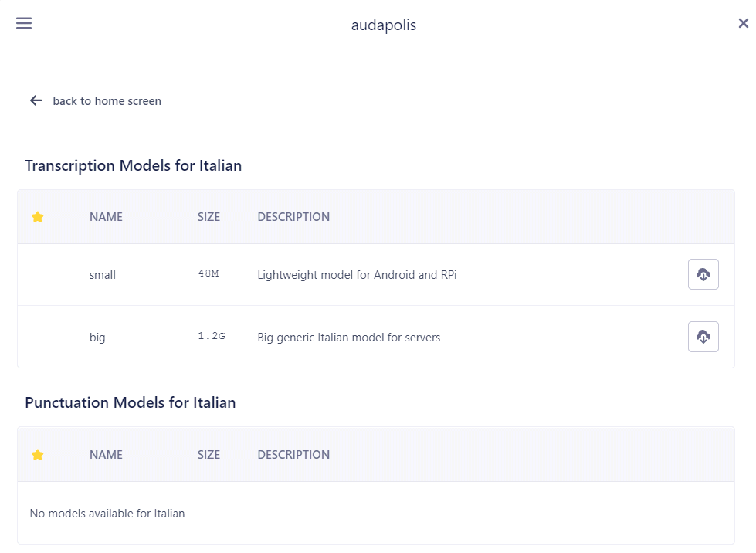This screenshot has height=553, width=756.
Task: Open the hamburger menu
Action: [24, 23]
